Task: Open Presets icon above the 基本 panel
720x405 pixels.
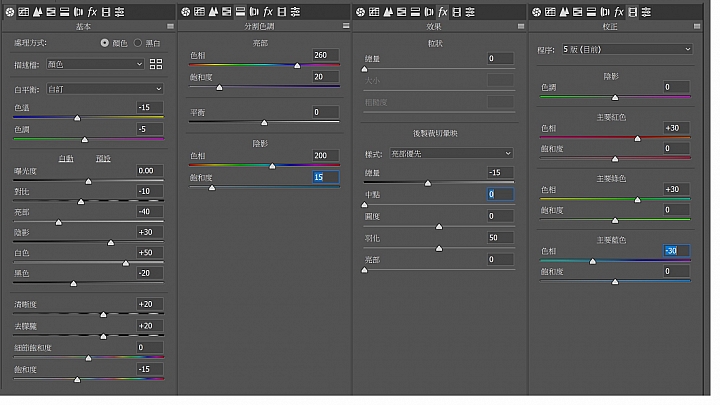Action: [x=119, y=12]
